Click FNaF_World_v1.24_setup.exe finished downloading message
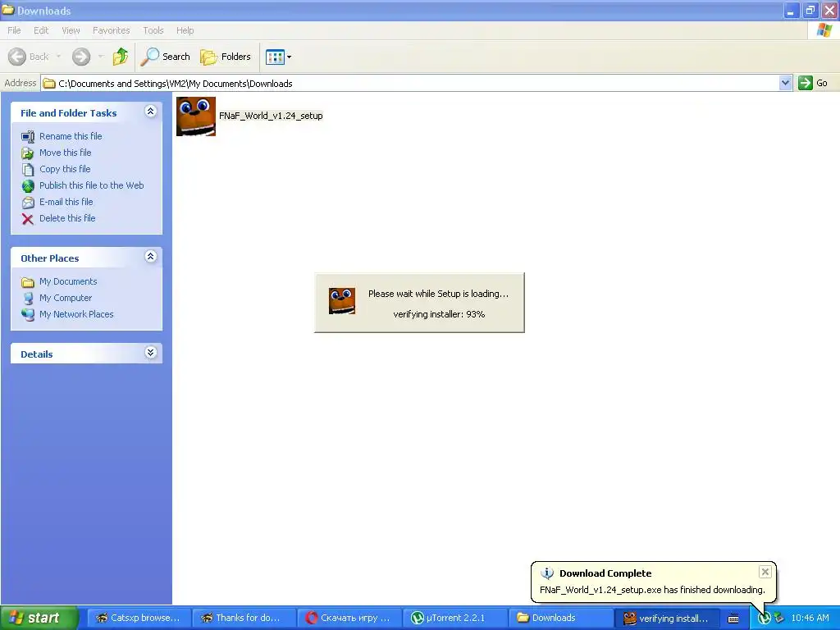Screen dimensions: 840x630 tap(652, 590)
